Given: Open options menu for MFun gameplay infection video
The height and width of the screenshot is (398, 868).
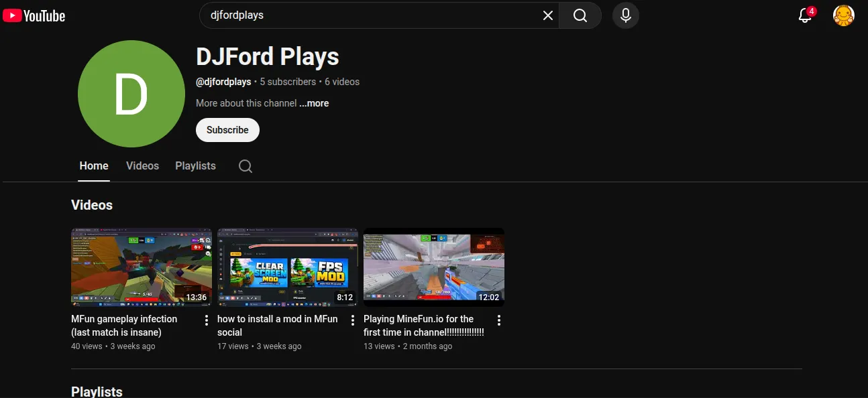Looking at the screenshot, I should point(207,320).
